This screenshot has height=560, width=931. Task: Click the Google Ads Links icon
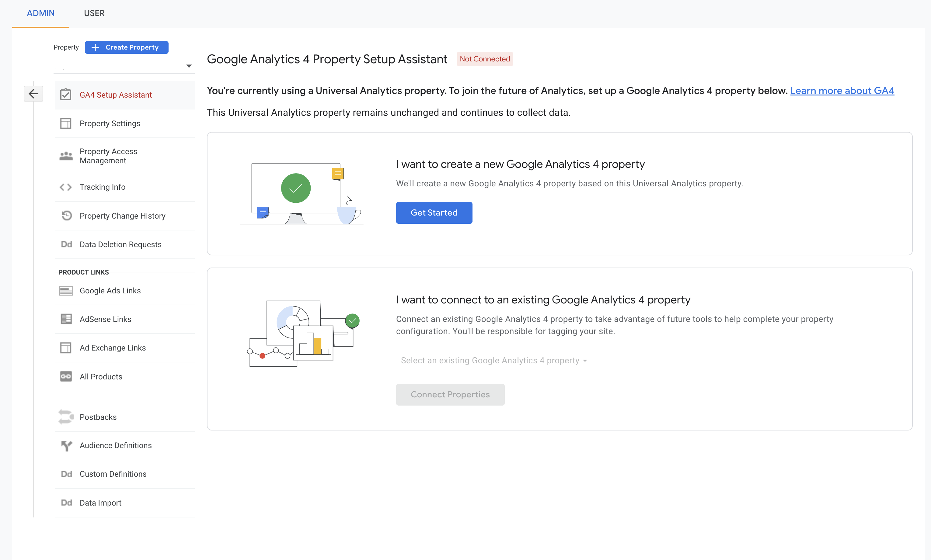(66, 291)
